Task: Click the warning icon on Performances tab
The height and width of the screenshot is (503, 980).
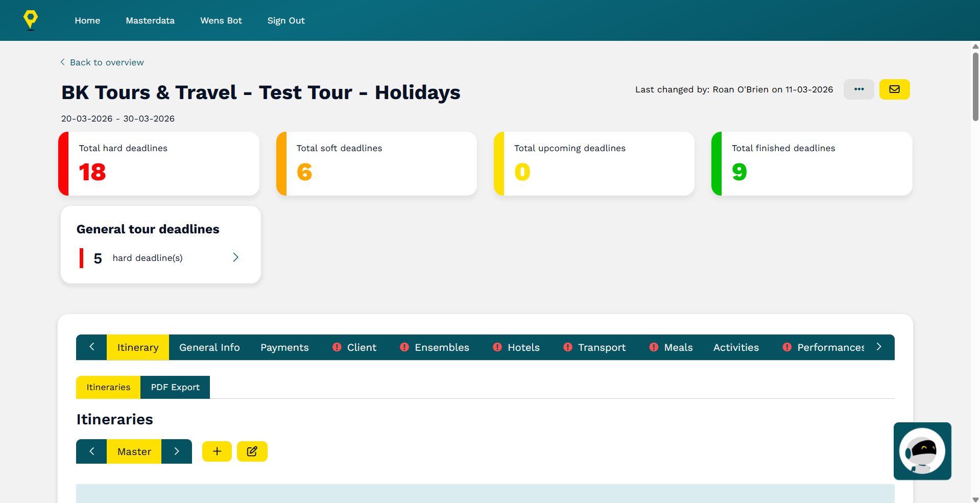Action: click(787, 347)
